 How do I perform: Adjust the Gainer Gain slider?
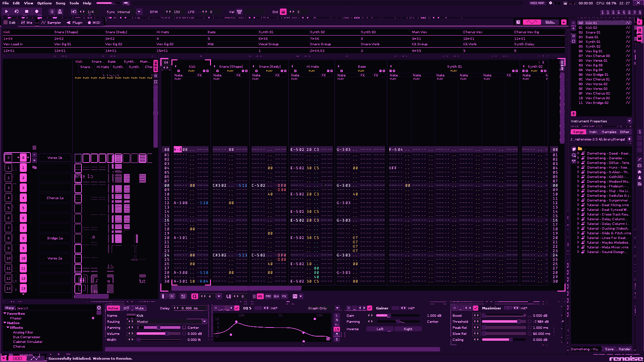point(397,316)
